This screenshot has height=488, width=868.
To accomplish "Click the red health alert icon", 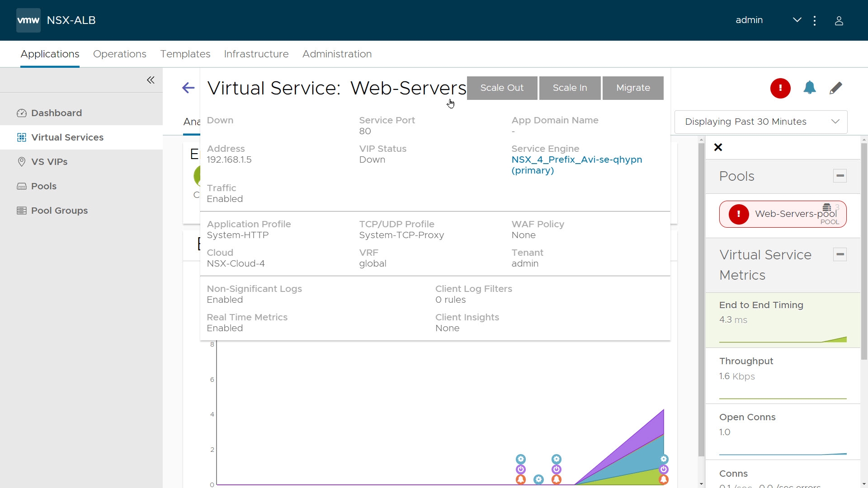I will pos(780,88).
